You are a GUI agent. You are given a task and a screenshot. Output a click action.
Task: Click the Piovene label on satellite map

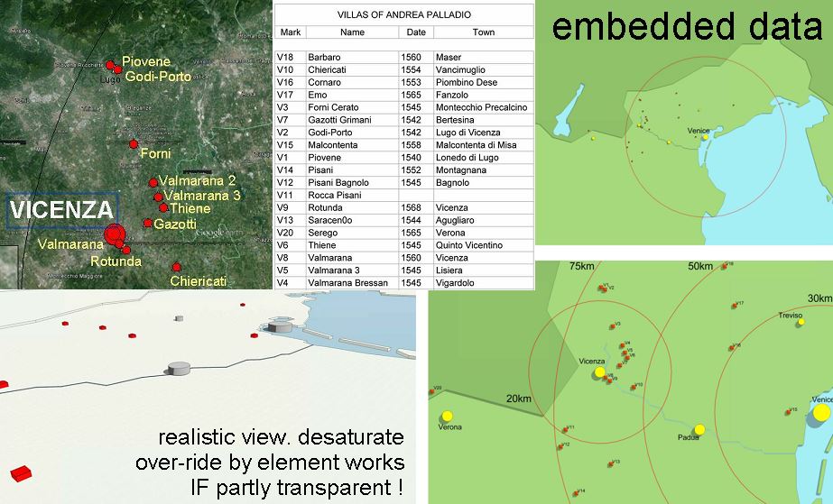(x=146, y=61)
